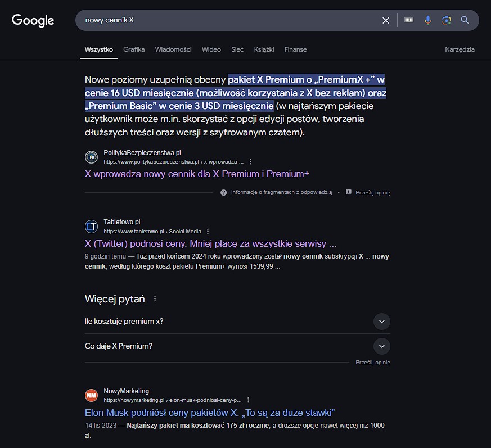Viewport: 491px width, 448px height.
Task: Open the Wiadomości tab
Action: [x=173, y=49]
